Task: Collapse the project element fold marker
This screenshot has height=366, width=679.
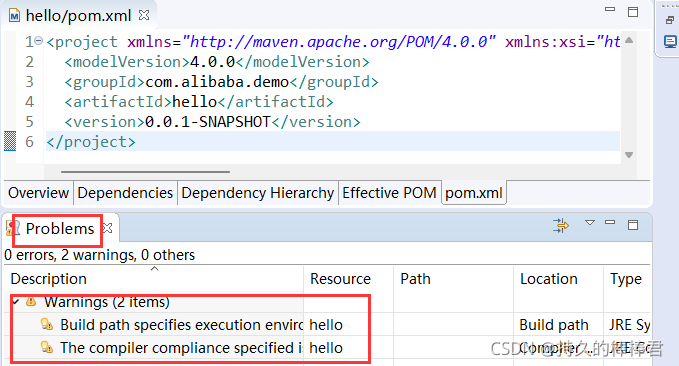Action: (39, 41)
